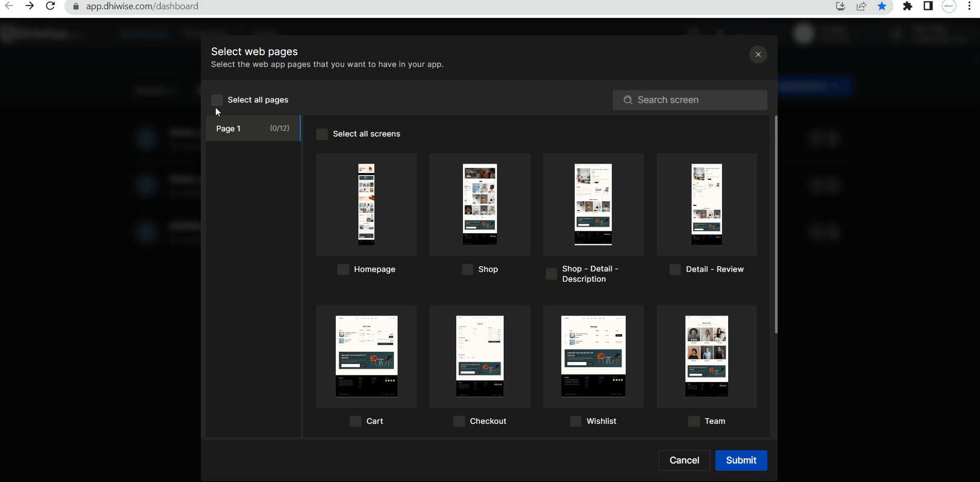Open the browser extensions puzzle icon
Image resolution: width=980 pixels, height=482 pixels.
coord(907,6)
